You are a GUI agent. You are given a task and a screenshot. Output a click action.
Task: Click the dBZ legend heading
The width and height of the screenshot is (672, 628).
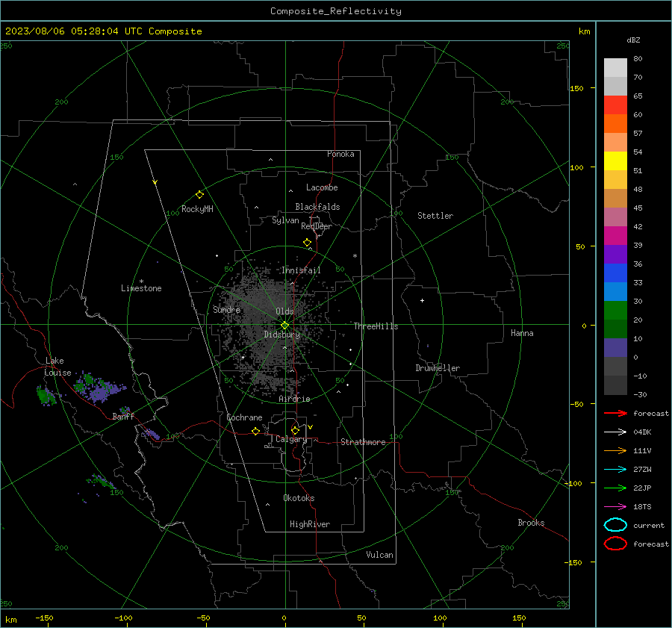tap(633, 40)
